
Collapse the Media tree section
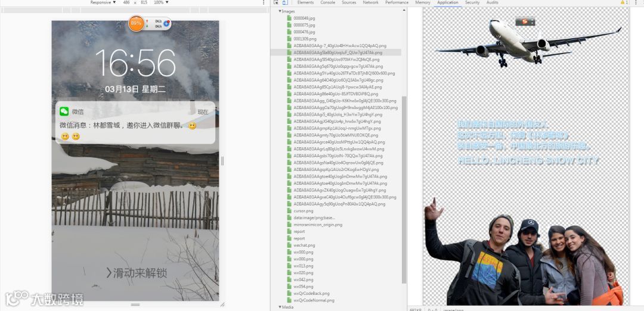[280, 307]
